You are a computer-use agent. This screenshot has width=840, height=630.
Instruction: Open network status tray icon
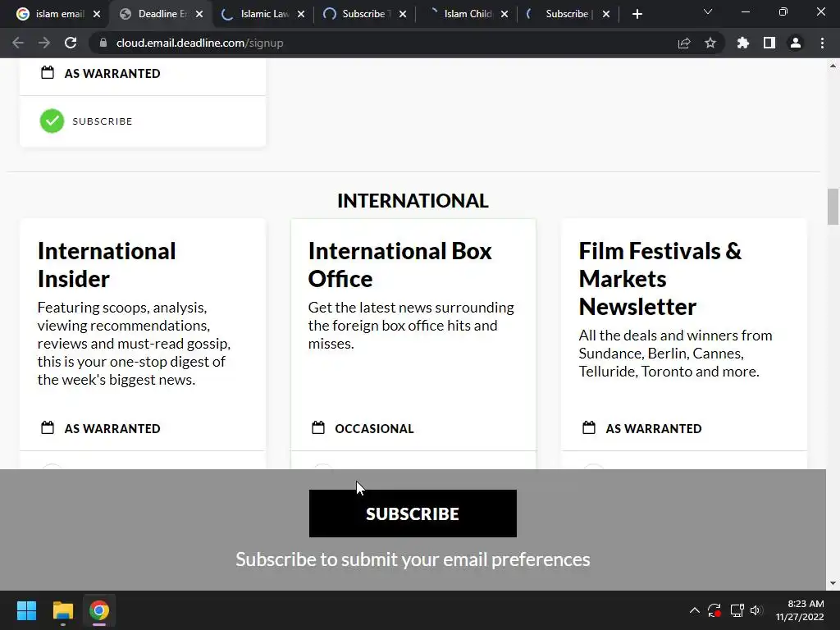pos(737,610)
